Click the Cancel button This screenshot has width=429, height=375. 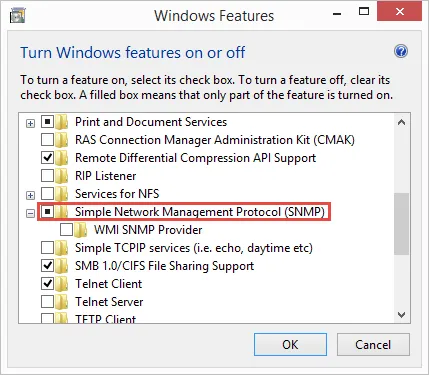coord(373,344)
